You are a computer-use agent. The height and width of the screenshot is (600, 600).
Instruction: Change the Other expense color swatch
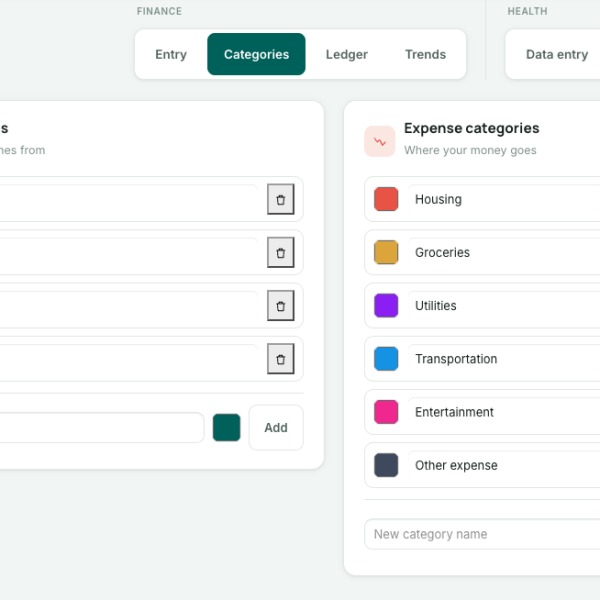tap(386, 465)
